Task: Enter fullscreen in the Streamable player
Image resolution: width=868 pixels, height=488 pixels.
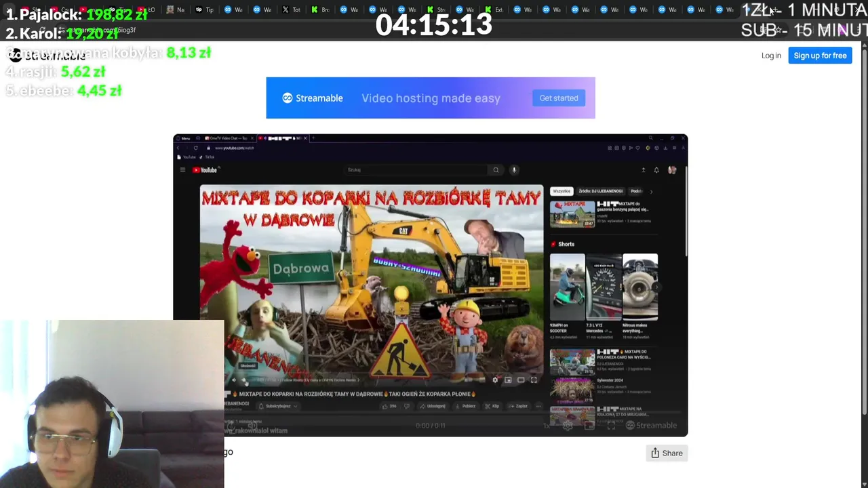Action: pyautogui.click(x=611, y=426)
